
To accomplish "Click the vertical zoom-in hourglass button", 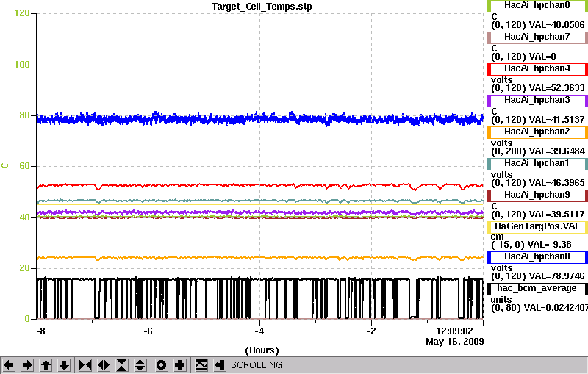I will 122,365.
